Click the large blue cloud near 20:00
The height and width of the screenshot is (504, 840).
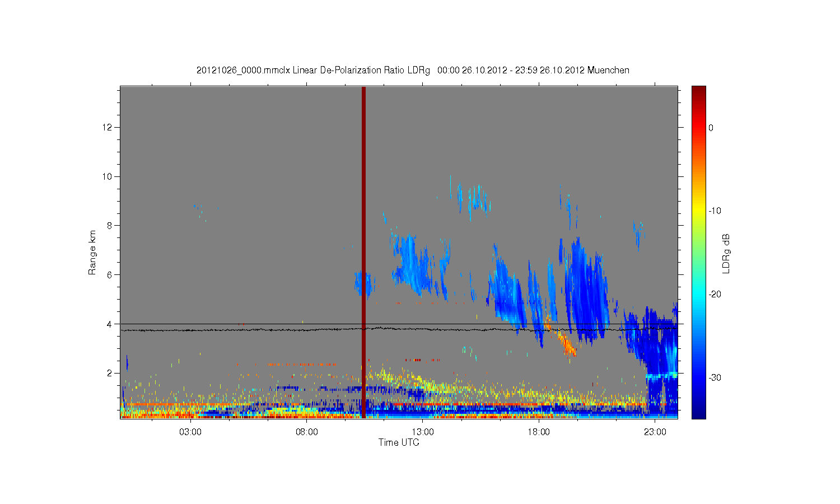click(x=586, y=291)
